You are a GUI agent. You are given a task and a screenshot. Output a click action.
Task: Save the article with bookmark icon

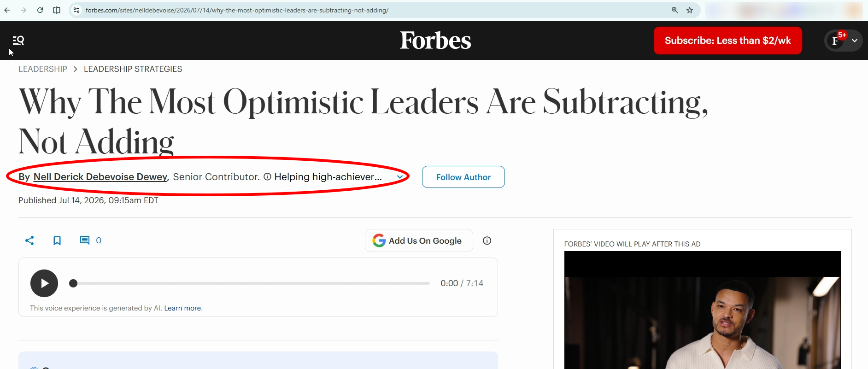pos(57,240)
